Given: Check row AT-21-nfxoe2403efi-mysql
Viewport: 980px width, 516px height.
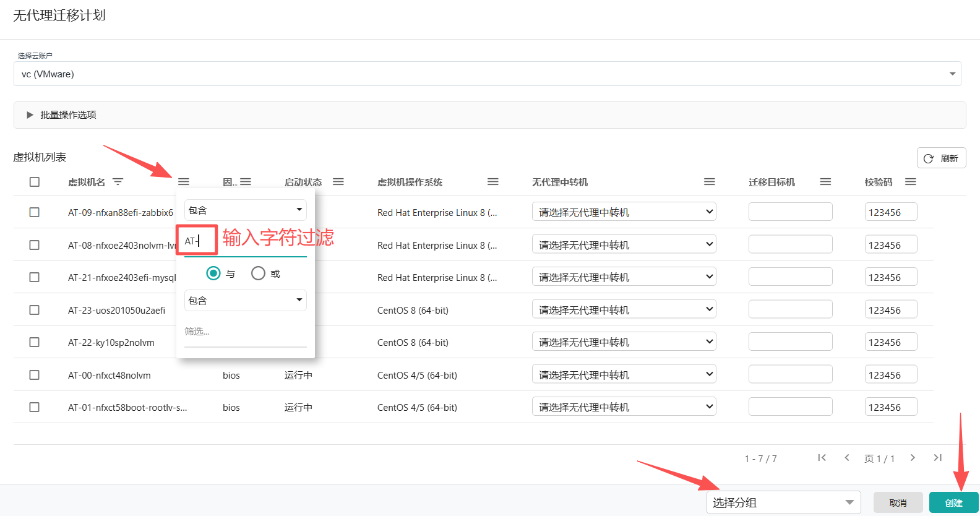Looking at the screenshot, I should pyautogui.click(x=35, y=277).
